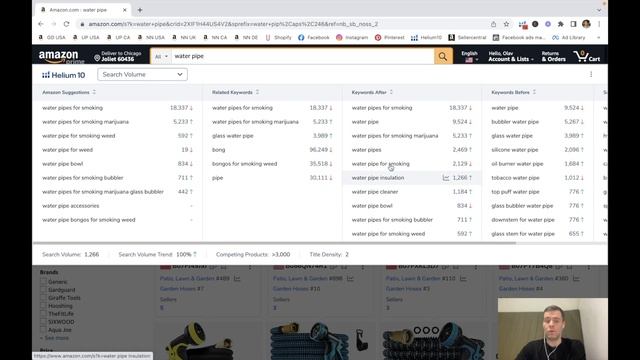
Task: Open the Shopify bookmark
Action: 278,38
